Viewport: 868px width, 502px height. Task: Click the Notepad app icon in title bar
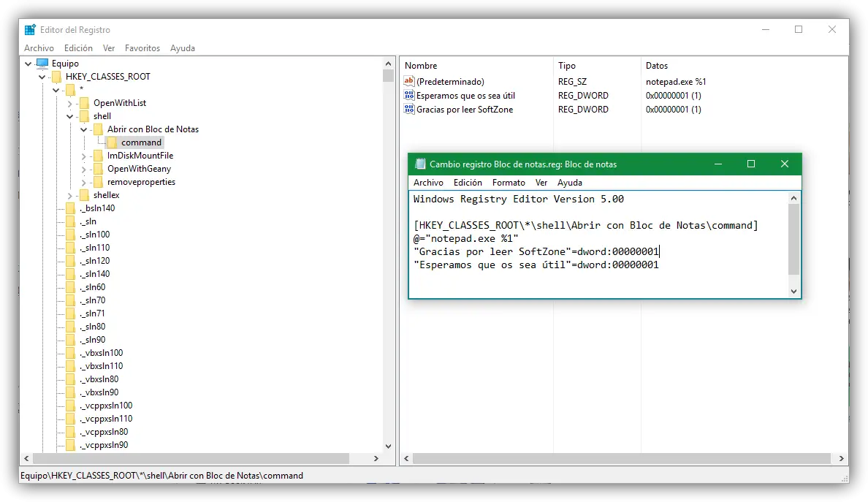[420, 164]
